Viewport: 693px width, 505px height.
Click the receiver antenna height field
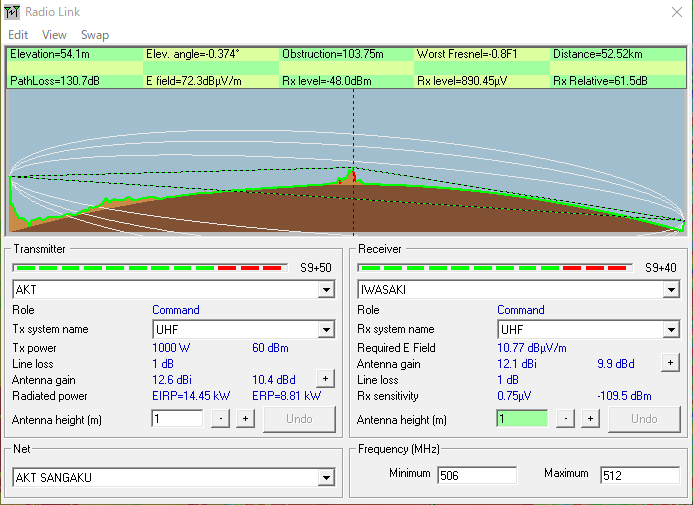pos(522,418)
